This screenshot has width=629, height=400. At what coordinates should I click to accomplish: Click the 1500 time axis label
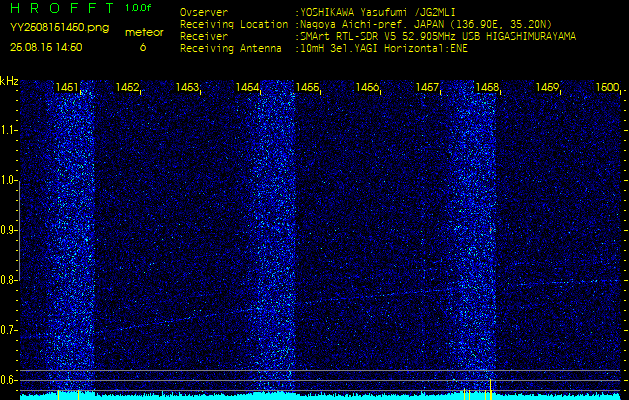click(x=607, y=87)
